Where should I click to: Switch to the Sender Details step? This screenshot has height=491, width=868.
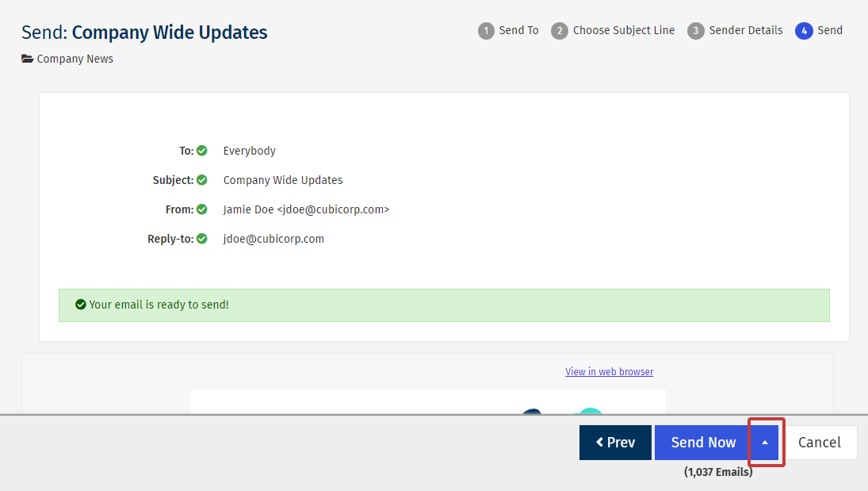pyautogui.click(x=735, y=31)
